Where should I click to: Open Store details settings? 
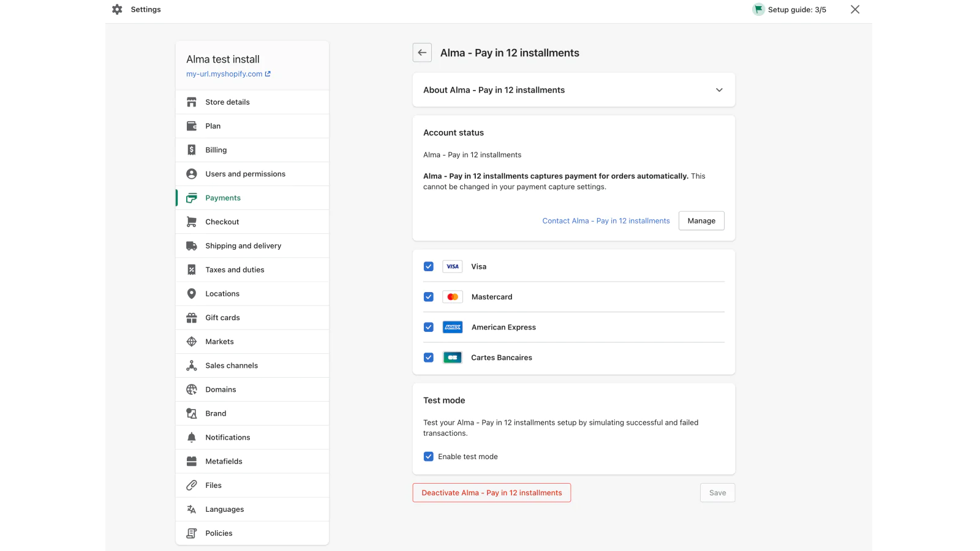tap(252, 102)
